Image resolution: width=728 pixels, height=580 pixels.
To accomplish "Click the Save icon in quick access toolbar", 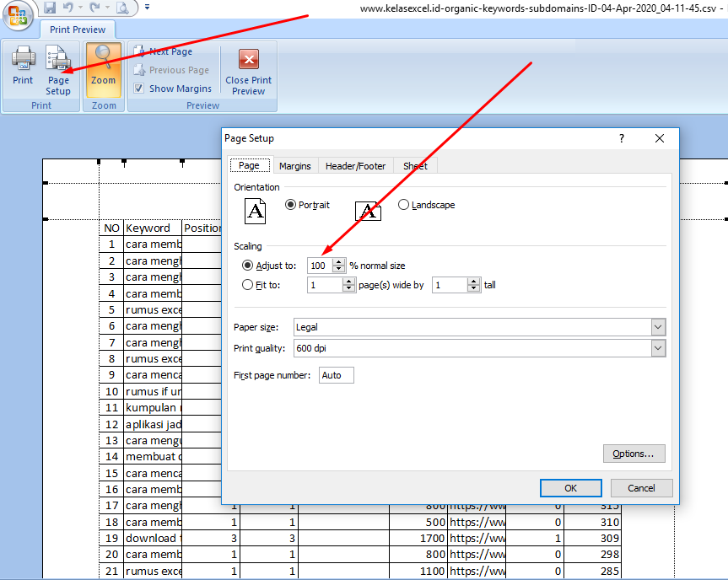I will 50,8.
